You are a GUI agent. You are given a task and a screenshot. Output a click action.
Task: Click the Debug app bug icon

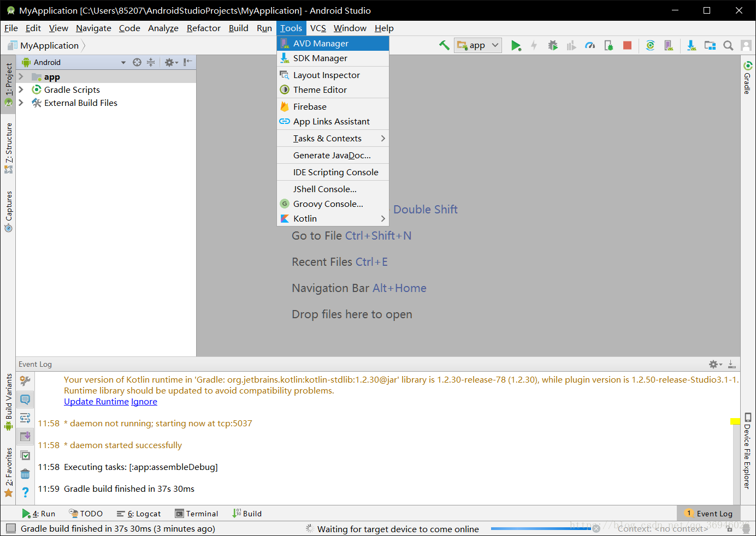pyautogui.click(x=553, y=45)
